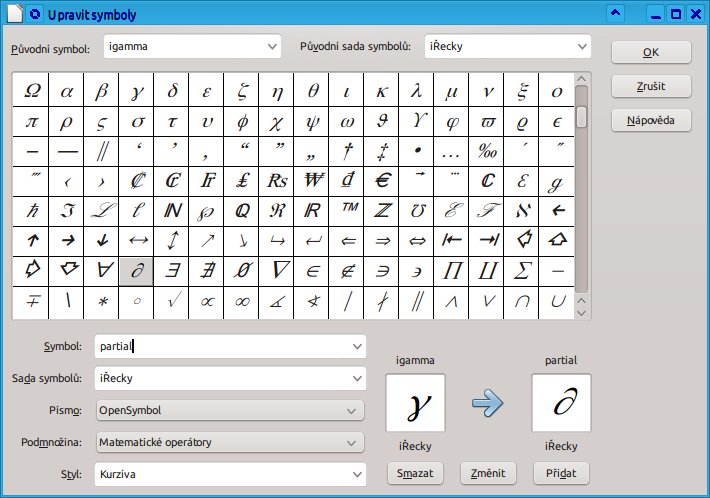Pick the alpha symbol cell
Image resolution: width=710 pixels, height=498 pixels.
click(x=67, y=91)
